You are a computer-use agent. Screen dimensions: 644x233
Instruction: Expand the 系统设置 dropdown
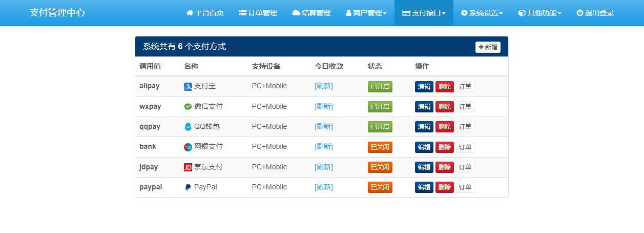coord(482,13)
